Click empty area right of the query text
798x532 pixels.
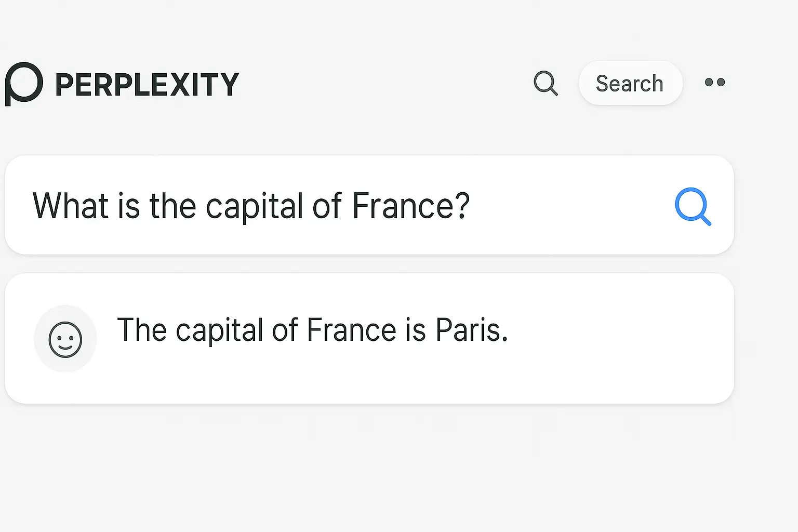point(571,206)
